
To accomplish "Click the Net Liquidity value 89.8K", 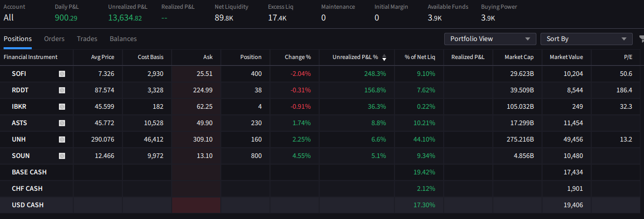I will click(224, 17).
